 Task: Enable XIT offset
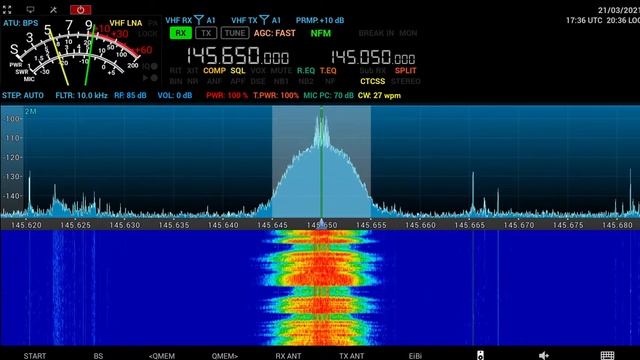192,71
